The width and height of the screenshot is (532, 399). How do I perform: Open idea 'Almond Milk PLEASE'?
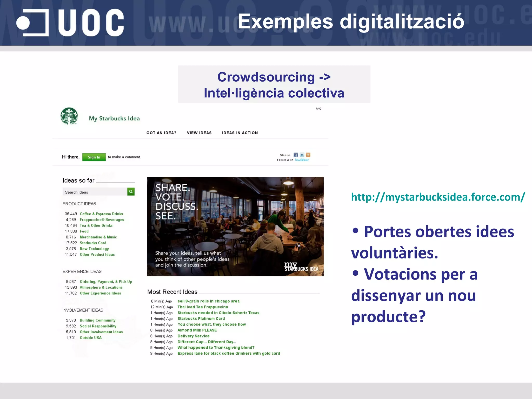[197, 330]
